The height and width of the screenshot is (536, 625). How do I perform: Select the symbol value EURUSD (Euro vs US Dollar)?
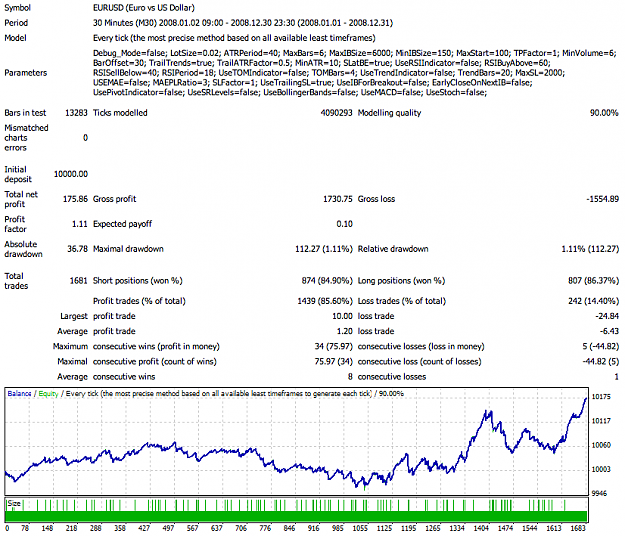[x=144, y=8]
